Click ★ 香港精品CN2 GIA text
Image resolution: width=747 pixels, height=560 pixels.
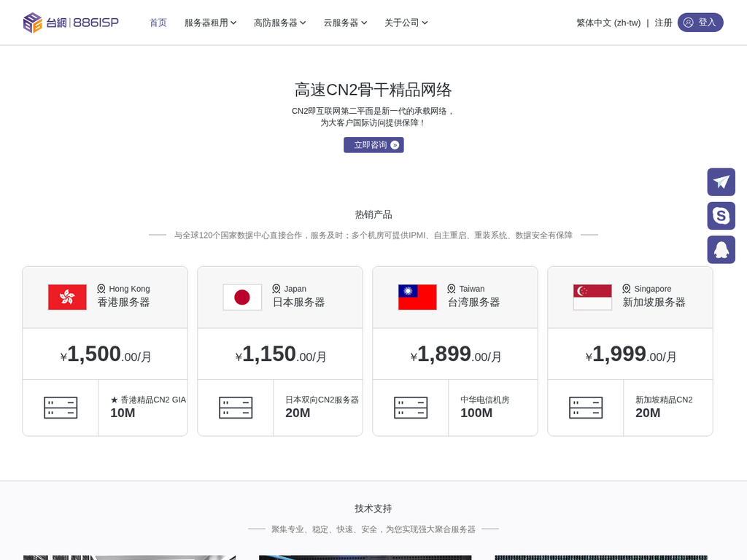148,400
